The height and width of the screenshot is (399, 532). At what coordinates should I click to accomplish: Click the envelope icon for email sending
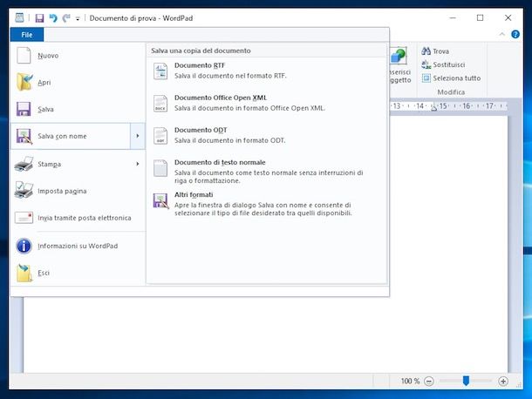24,217
